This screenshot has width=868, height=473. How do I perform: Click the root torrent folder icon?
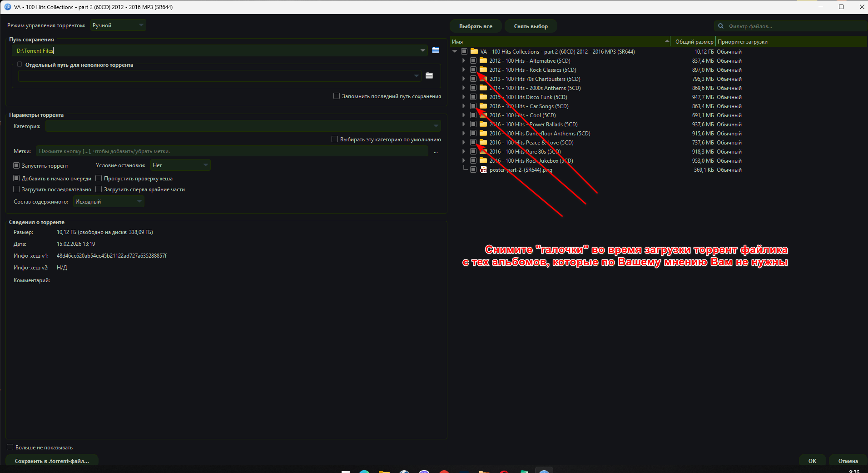tap(474, 52)
